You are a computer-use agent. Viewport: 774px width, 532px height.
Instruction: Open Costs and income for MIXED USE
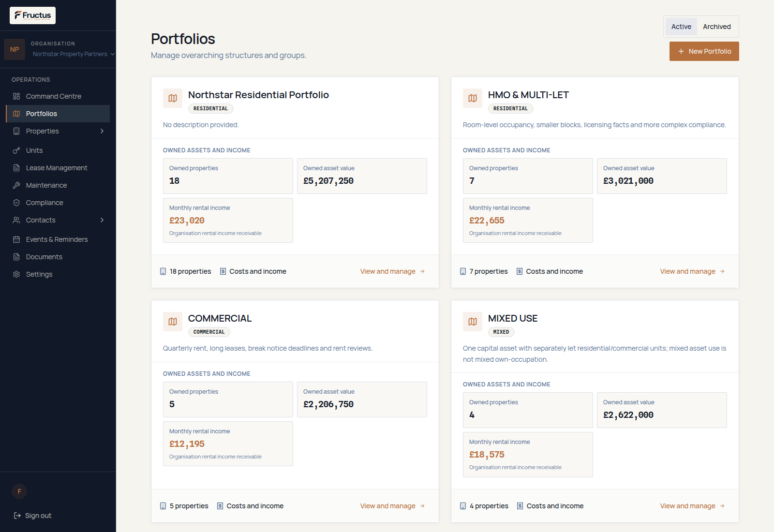click(x=550, y=506)
